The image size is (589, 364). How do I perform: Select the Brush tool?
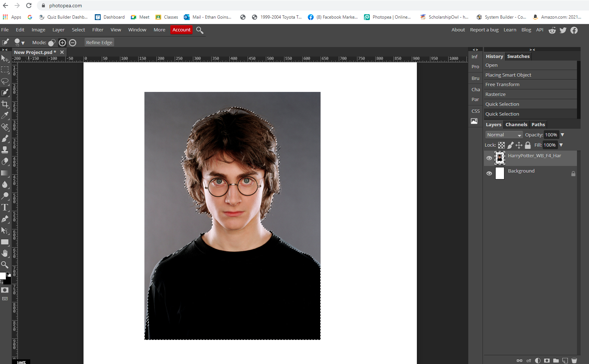tap(5, 139)
